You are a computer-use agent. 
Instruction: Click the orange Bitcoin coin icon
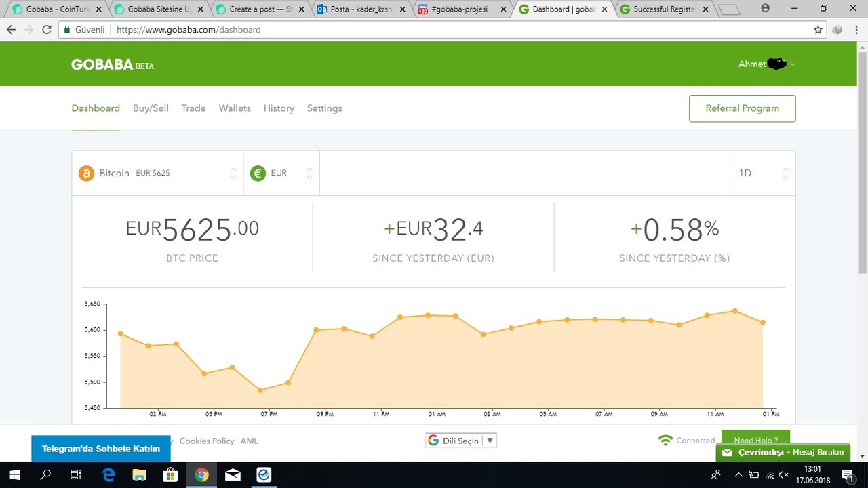(86, 174)
